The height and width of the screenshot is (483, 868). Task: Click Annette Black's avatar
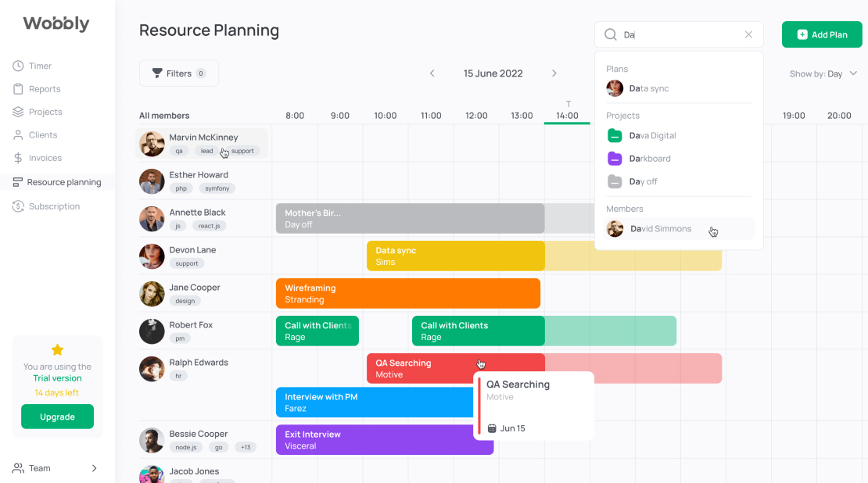(152, 219)
